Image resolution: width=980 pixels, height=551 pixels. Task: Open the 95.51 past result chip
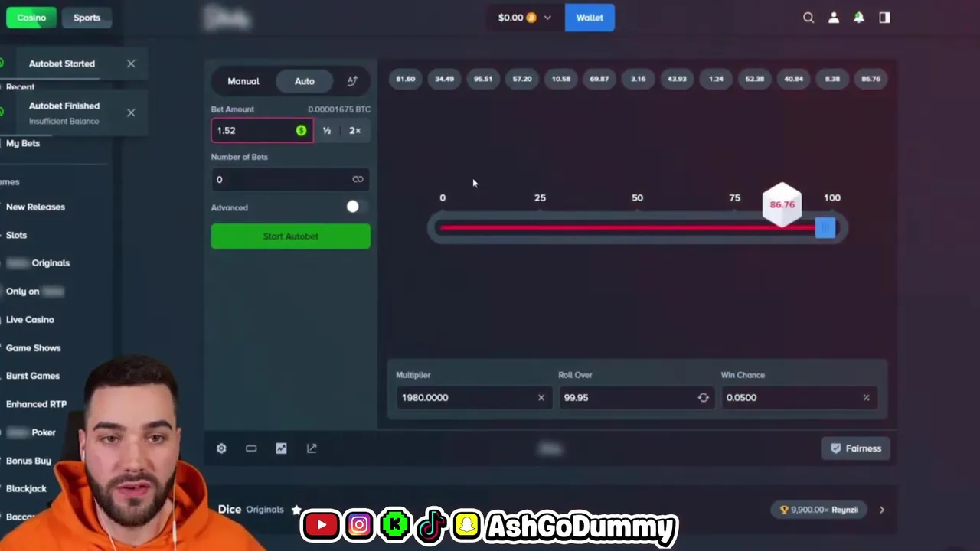tap(483, 79)
